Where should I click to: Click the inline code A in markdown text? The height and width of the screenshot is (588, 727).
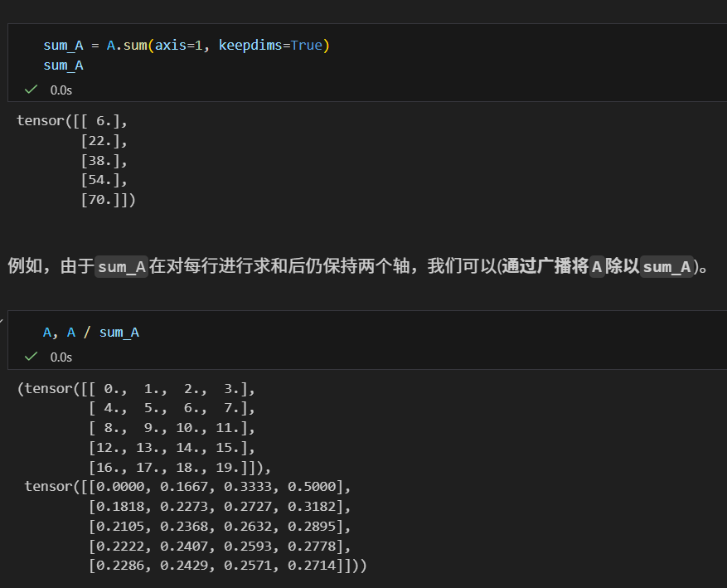click(x=596, y=266)
